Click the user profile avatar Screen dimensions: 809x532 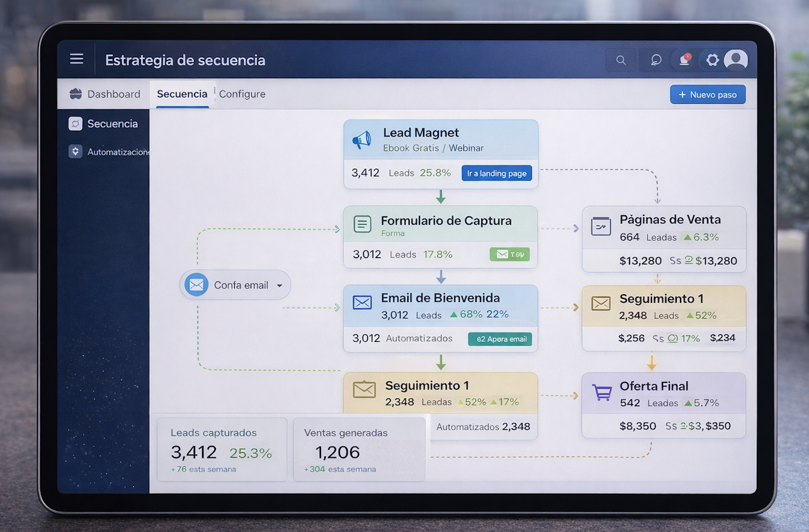point(735,60)
